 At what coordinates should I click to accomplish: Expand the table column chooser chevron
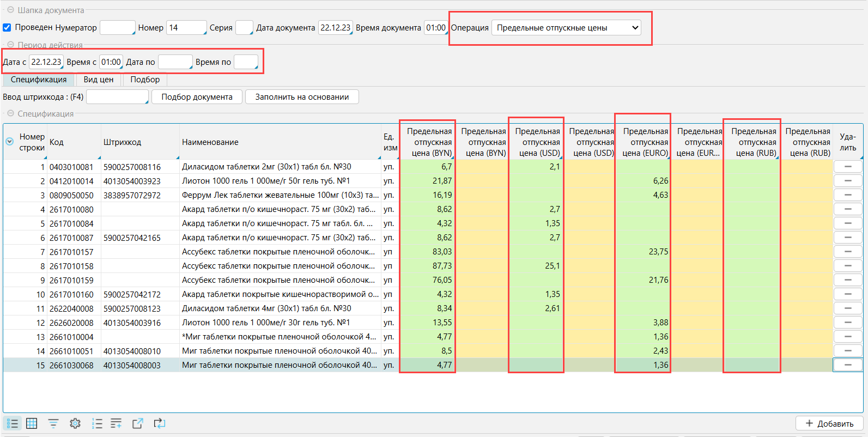coord(9,142)
